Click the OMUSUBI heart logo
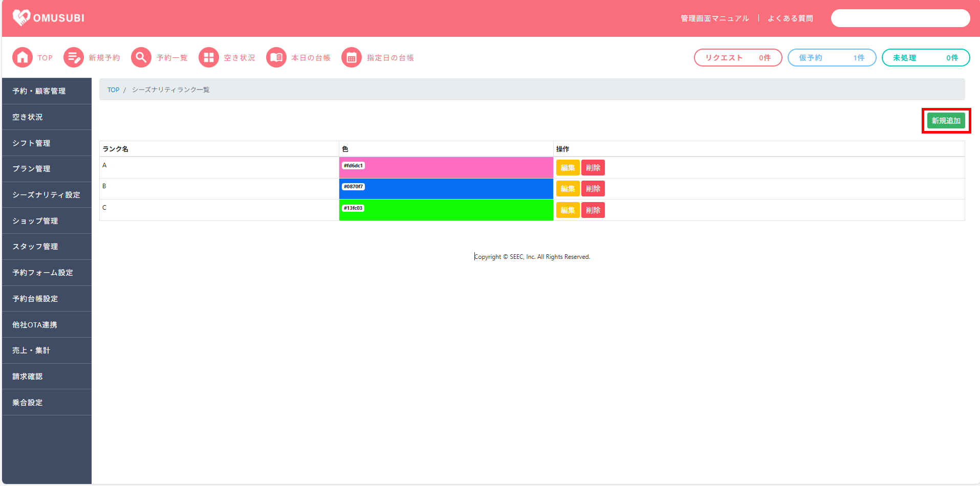Screen dimensions: 980x486 pos(21,18)
